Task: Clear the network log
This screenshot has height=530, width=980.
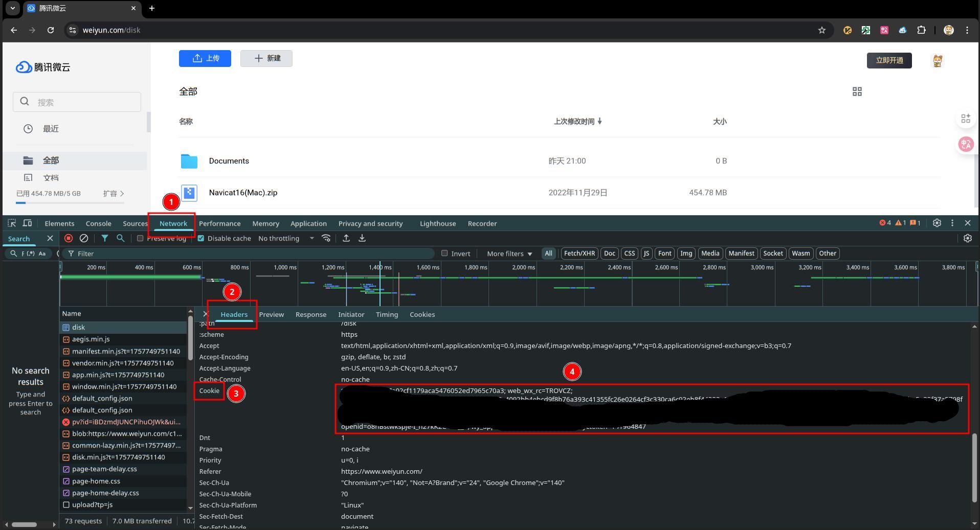Action: [x=84, y=238]
